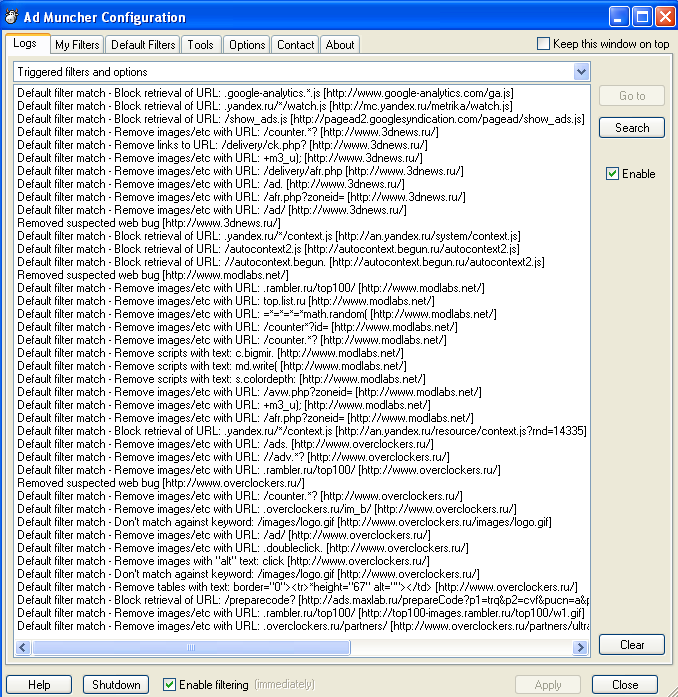Click the Apply button
The height and width of the screenshot is (697, 678).
click(x=548, y=685)
